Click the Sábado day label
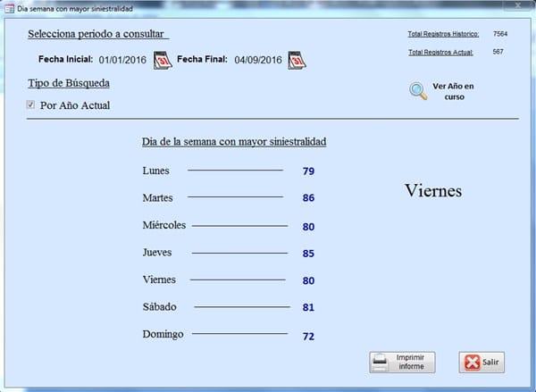This screenshot has height=392, width=536. click(160, 306)
